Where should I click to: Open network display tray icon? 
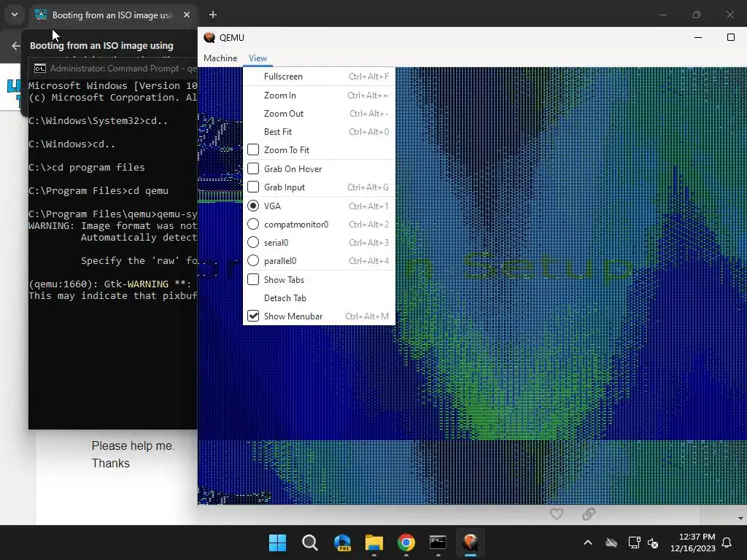[x=634, y=542]
